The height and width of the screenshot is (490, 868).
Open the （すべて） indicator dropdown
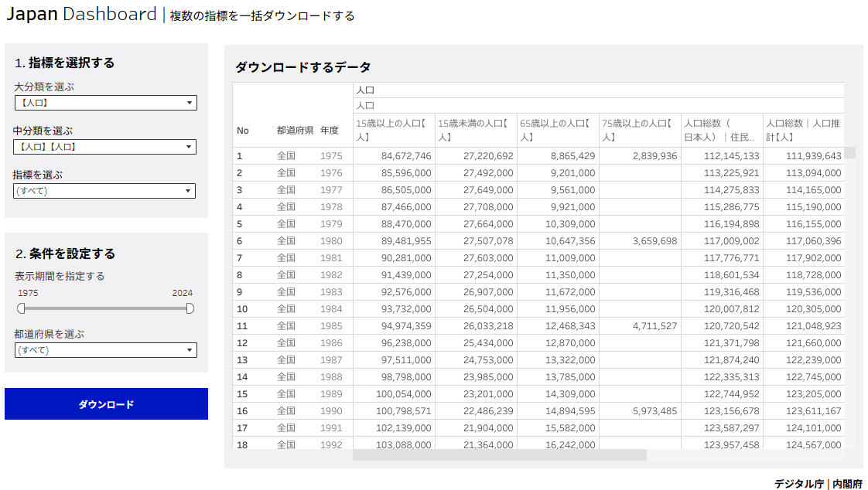pyautogui.click(x=104, y=190)
